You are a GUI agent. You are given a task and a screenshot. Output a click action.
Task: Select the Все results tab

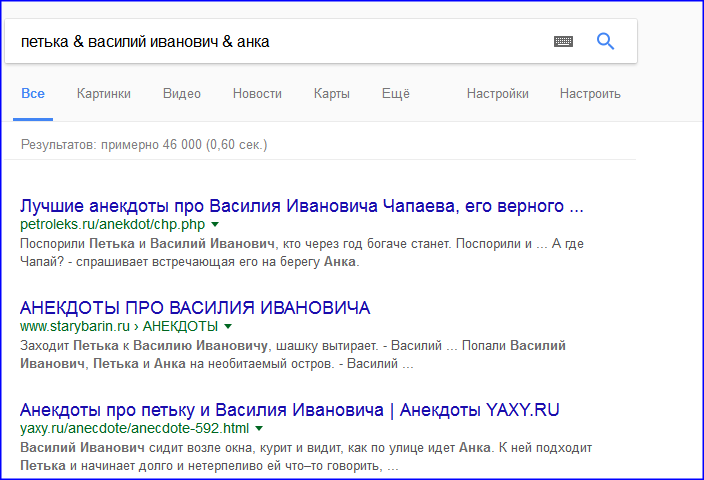tap(33, 94)
